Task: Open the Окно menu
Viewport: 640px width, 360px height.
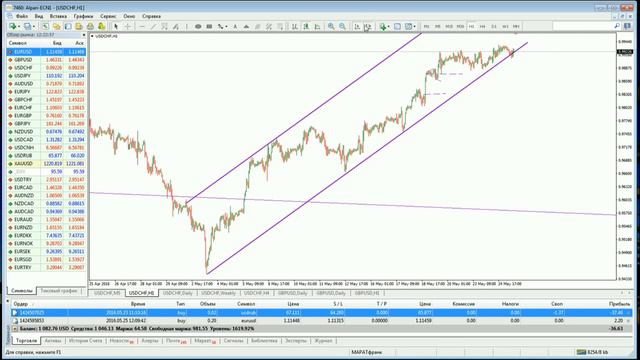Action: click(129, 16)
